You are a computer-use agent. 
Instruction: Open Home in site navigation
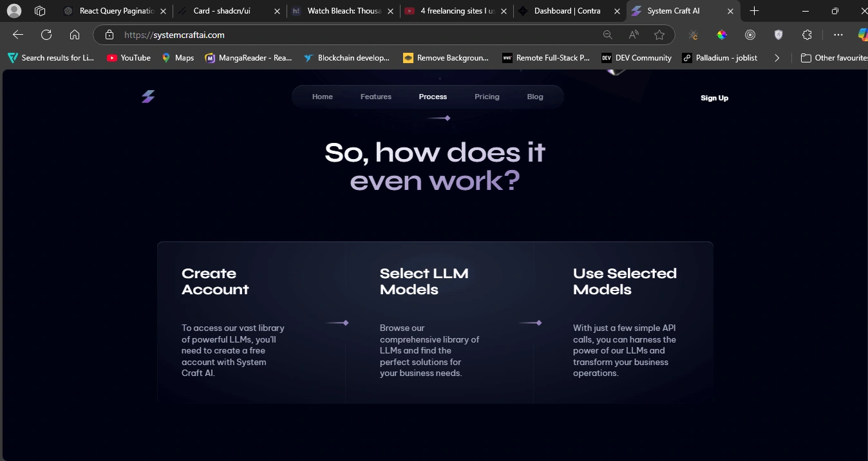[x=323, y=97]
